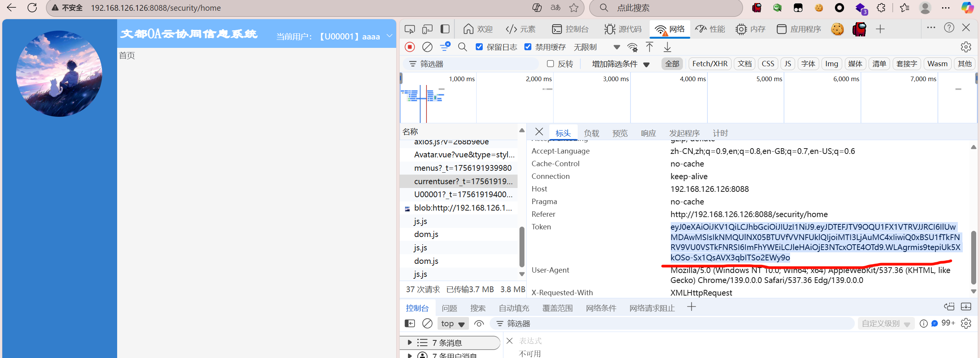Viewport: 980px width, 358px height.
Task: Select the menus request in list
Action: click(x=462, y=168)
